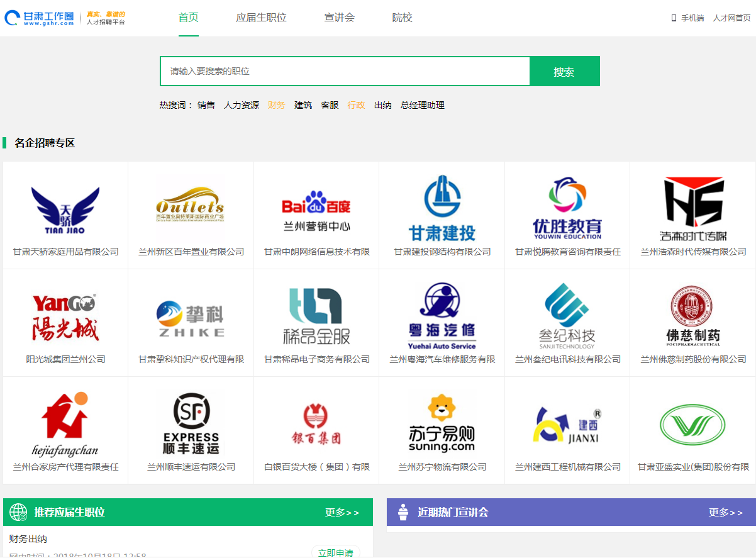Open the 优胜教育 Youwin Education logo
This screenshot has width=756, height=558.
tap(567, 208)
